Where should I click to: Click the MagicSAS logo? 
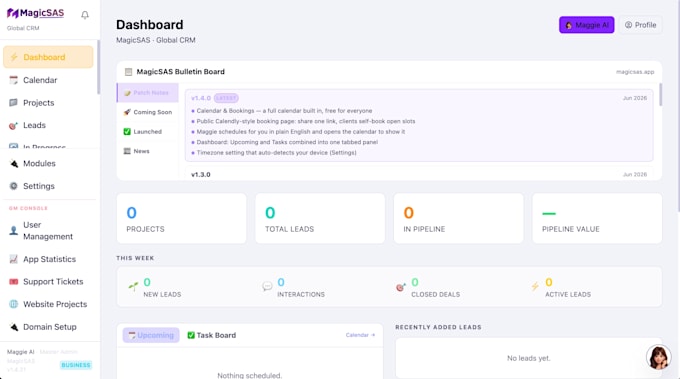[36, 13]
